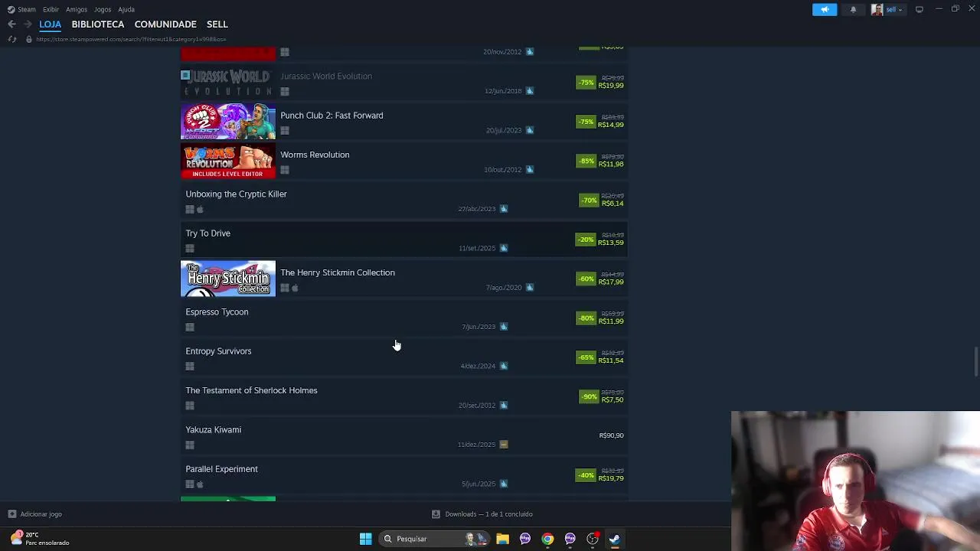The height and width of the screenshot is (551, 980).
Task: Open the Ajuda menu
Action: point(126,9)
